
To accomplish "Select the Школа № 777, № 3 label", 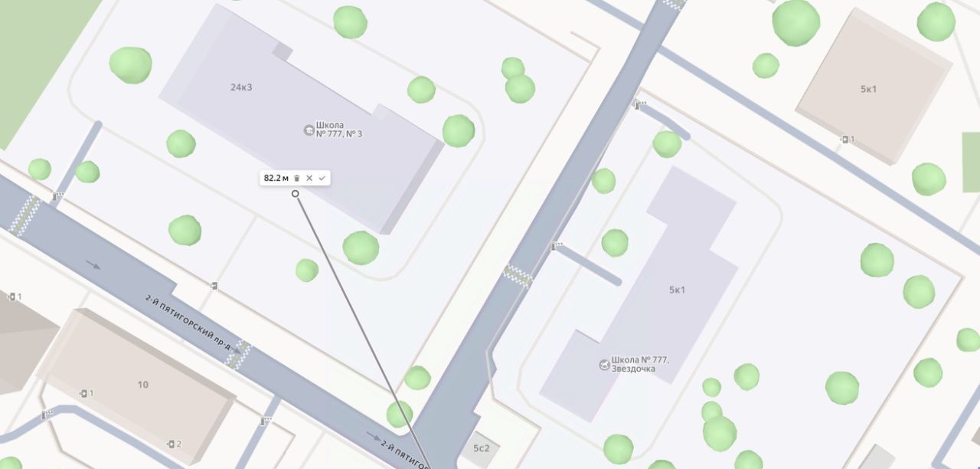I will click(339, 130).
